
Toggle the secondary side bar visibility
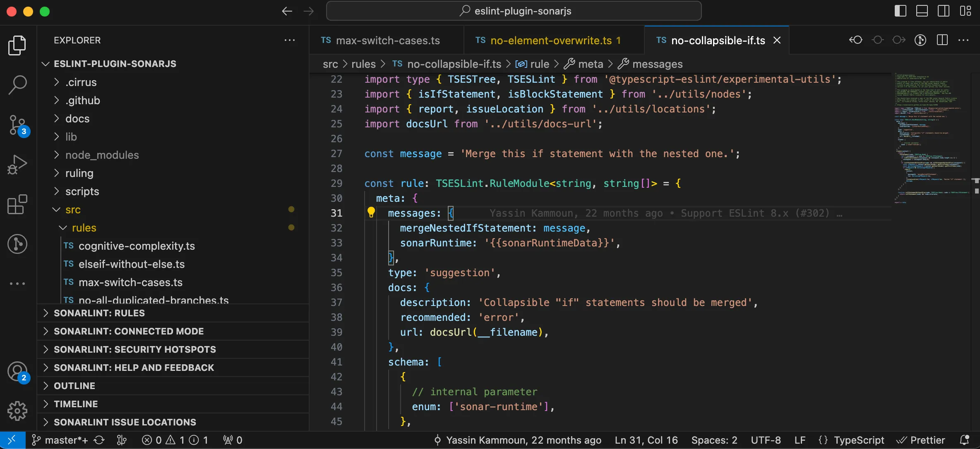[x=944, y=11]
